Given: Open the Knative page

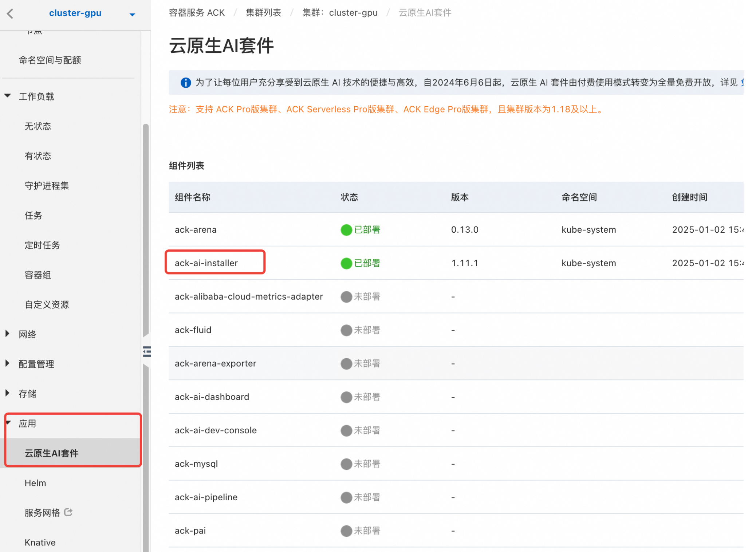Looking at the screenshot, I should [40, 543].
